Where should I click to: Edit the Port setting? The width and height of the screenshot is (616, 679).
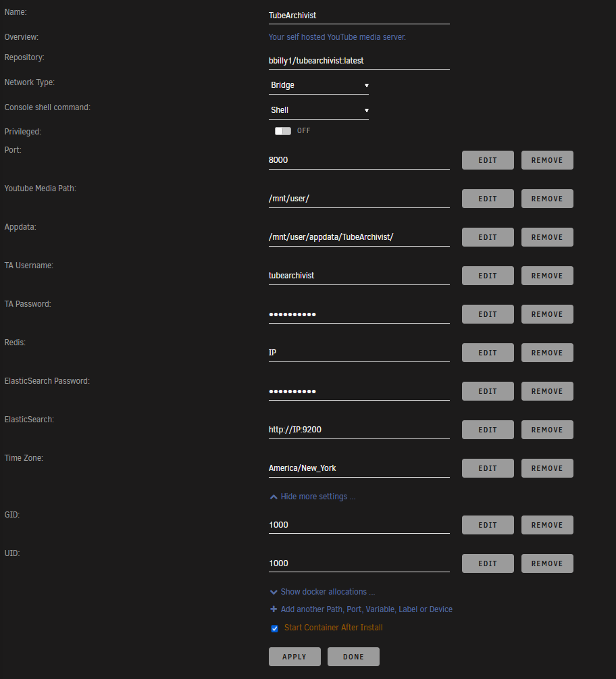tap(488, 160)
